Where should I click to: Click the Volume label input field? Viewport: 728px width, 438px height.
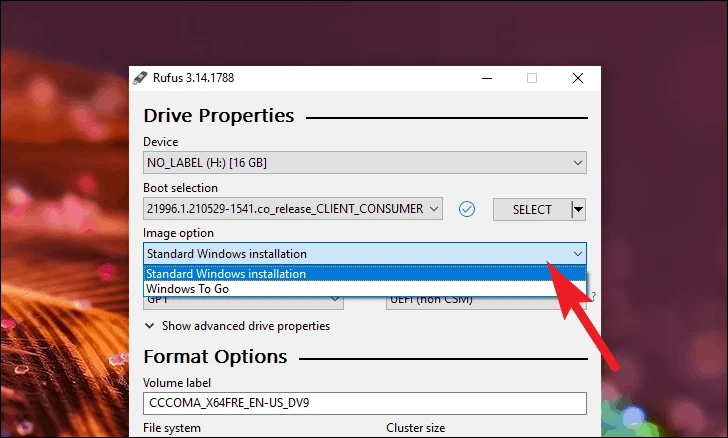pyautogui.click(x=364, y=403)
